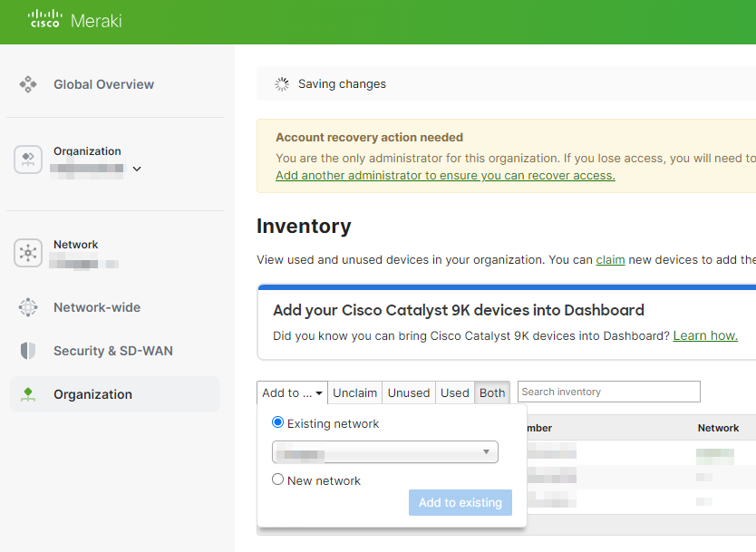
Task: Select the Security & SD-WAN shield icon
Action: (27, 351)
